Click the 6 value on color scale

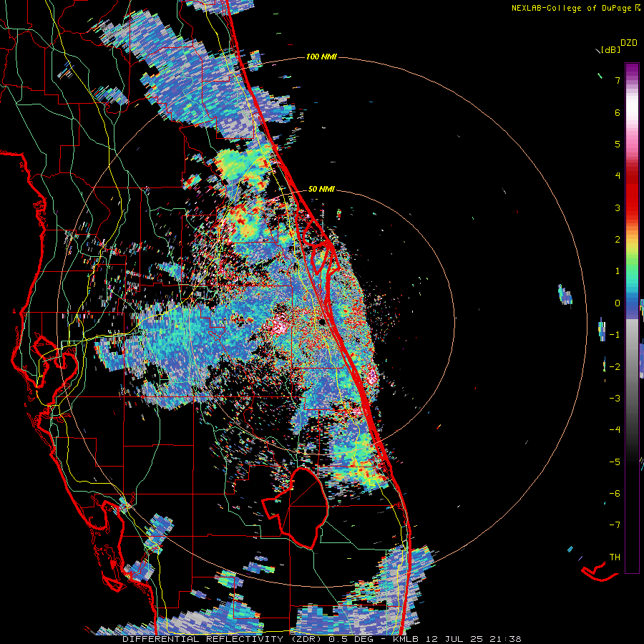pos(618,112)
